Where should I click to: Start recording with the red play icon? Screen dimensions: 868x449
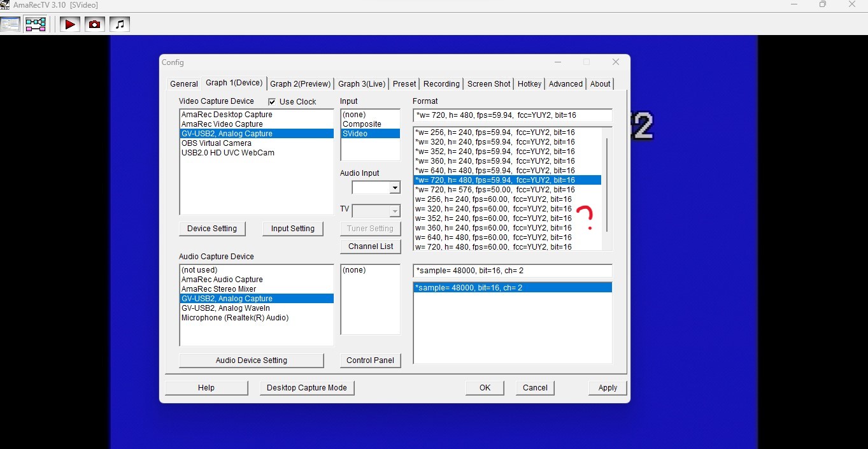[x=70, y=24]
